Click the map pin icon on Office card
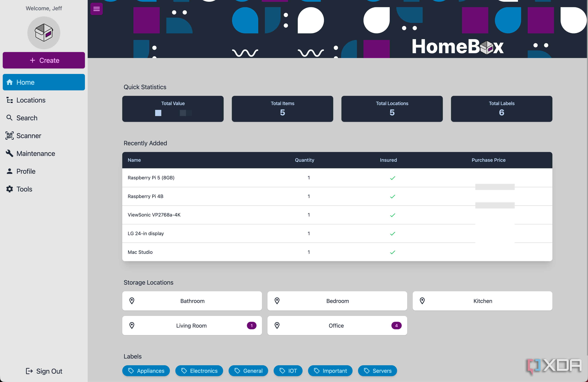The width and height of the screenshot is (588, 382). [277, 326]
